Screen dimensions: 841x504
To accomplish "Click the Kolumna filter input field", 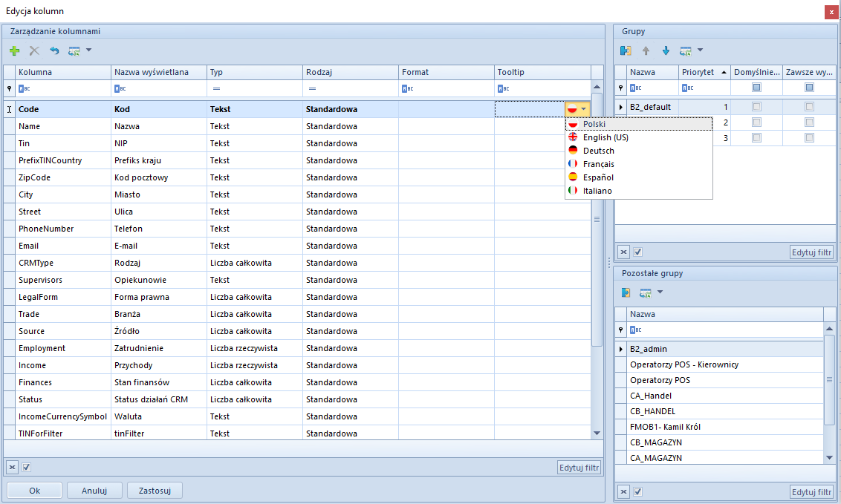I will (x=62, y=89).
